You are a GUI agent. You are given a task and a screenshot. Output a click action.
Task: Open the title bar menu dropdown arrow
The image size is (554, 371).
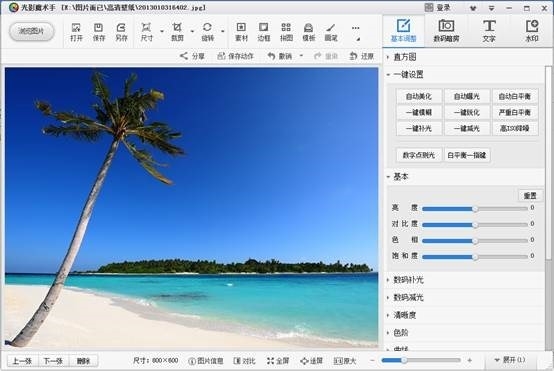491,8
